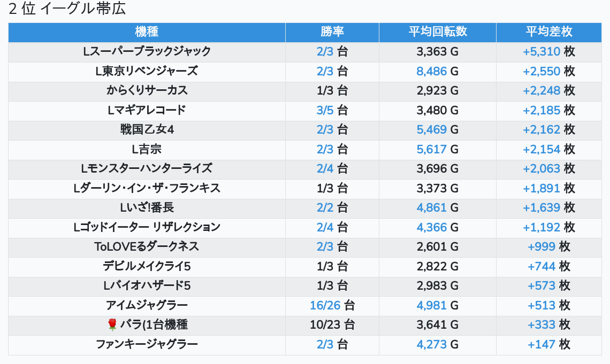This screenshot has width=610, height=364.
Task: Click the 8,486 G average spins value
Action: 437,72
